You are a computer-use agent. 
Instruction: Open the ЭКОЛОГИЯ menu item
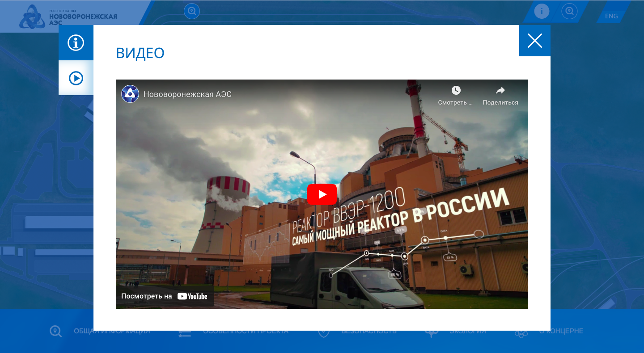(x=467, y=332)
